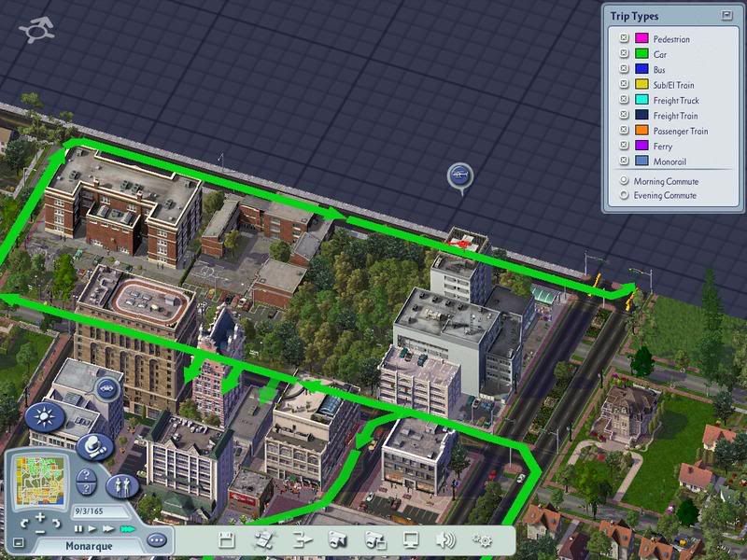Viewport: 747px width, 560px height.
Task: Open the three-dots options button
Action: pos(157,540)
